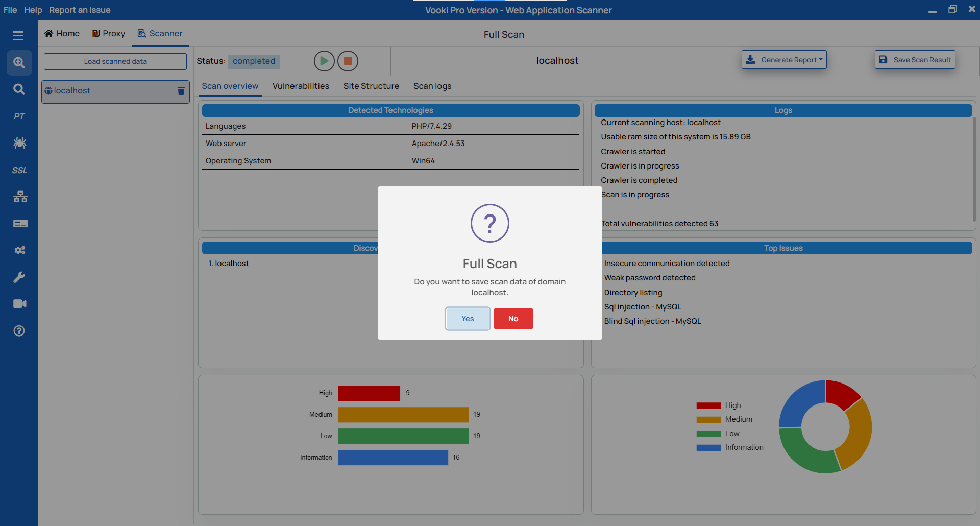Click No in the Full Scan dialog
The image size is (980, 526).
[x=513, y=319]
